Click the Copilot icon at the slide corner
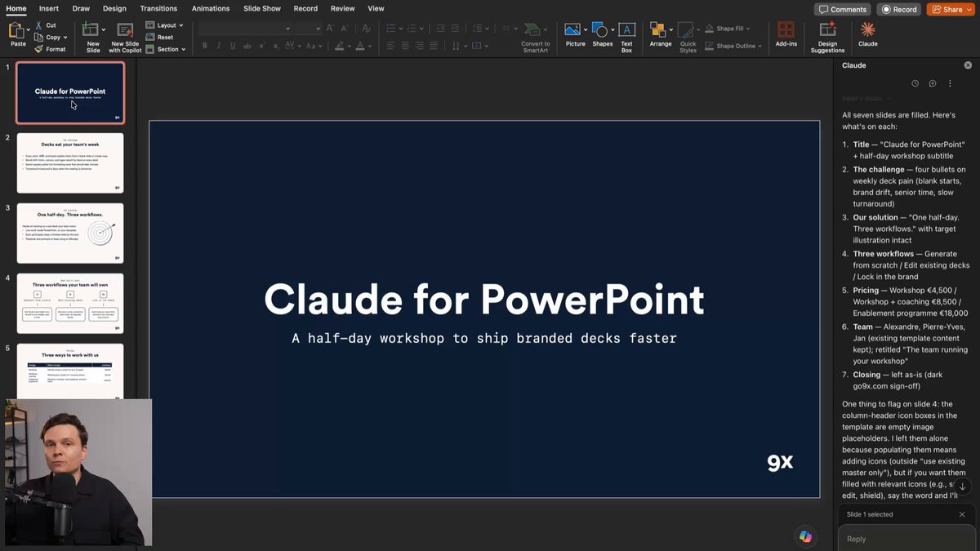Image resolution: width=980 pixels, height=551 pixels. pos(806,535)
